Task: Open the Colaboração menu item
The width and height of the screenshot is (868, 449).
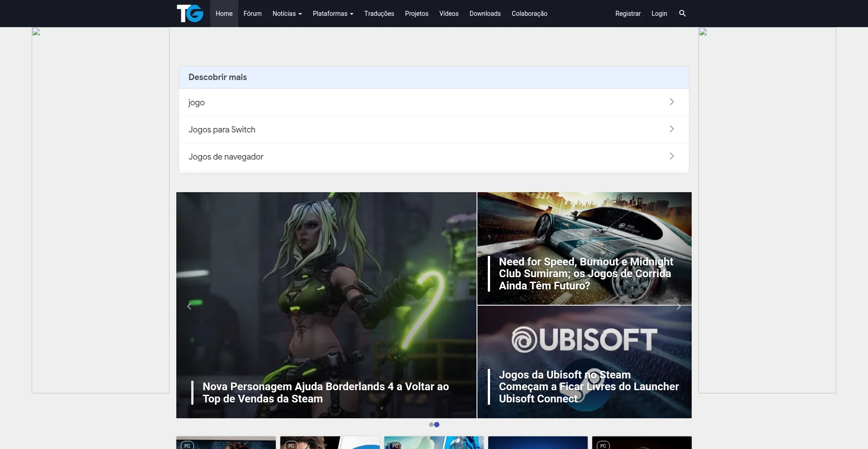Action: 529,14
